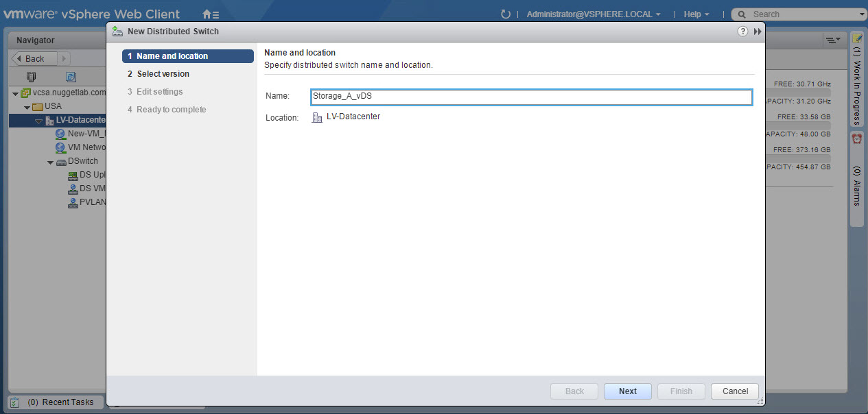Viewport: 868px width, 414px height.
Task: Click the Recent Tasks panel icon
Action: [x=15, y=402]
